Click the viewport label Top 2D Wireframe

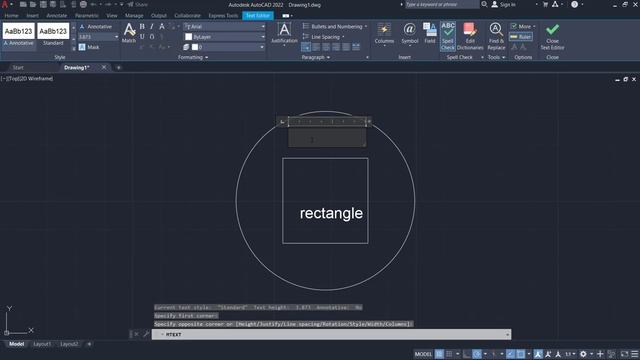point(28,78)
